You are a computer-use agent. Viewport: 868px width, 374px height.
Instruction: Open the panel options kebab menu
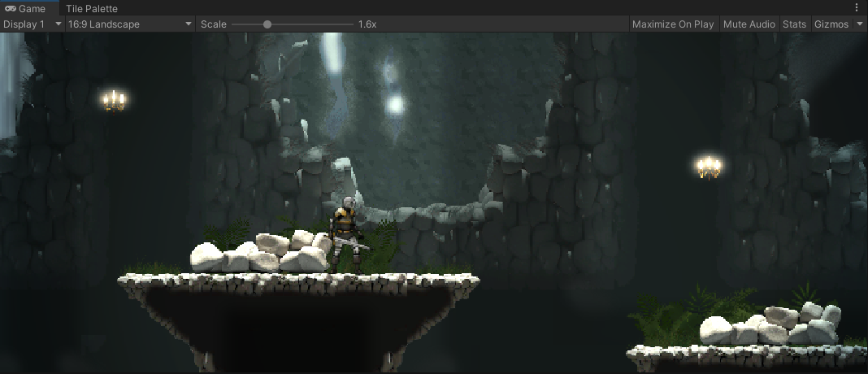[857, 8]
